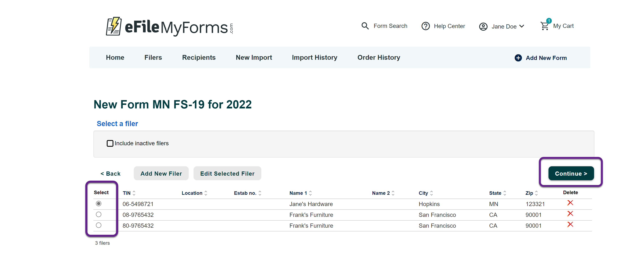Select filer with TIN 08-9765432 radio button

tap(98, 215)
